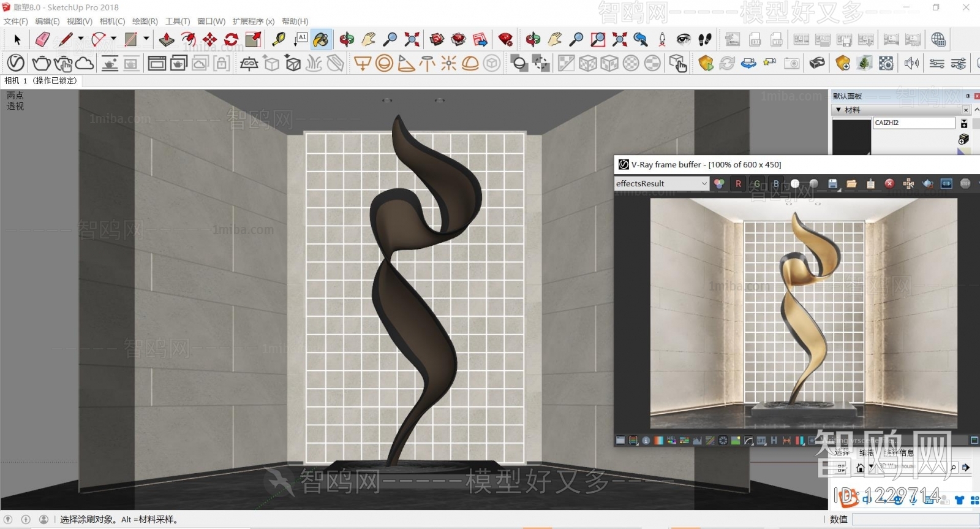Toggle green channel in frame buffer

757,183
